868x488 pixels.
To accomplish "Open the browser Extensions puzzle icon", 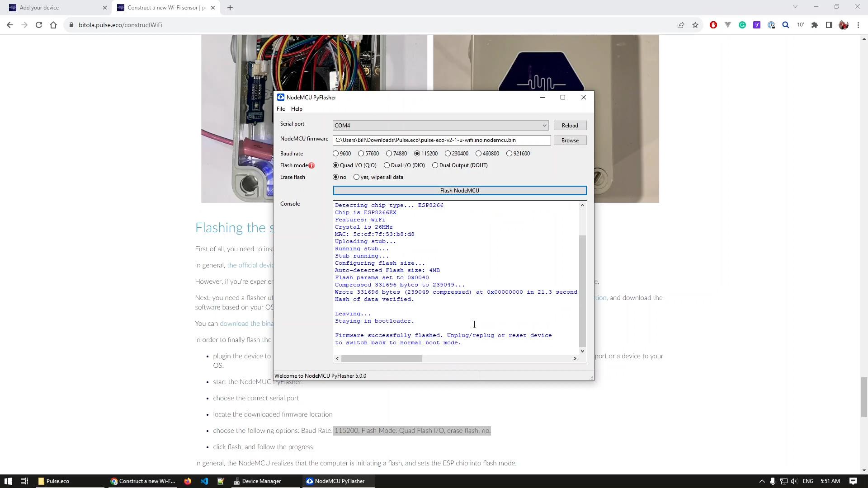I will [815, 25].
